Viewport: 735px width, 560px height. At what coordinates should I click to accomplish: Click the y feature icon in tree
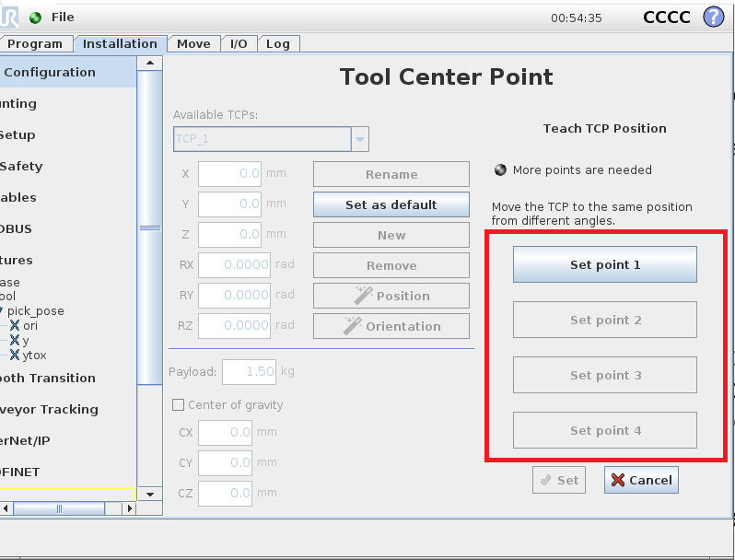tap(15, 340)
